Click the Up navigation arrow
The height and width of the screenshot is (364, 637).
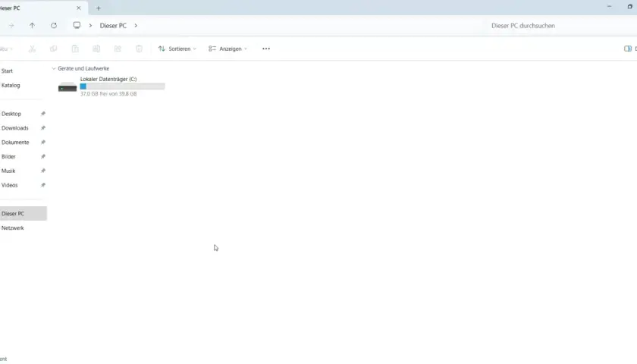point(32,26)
